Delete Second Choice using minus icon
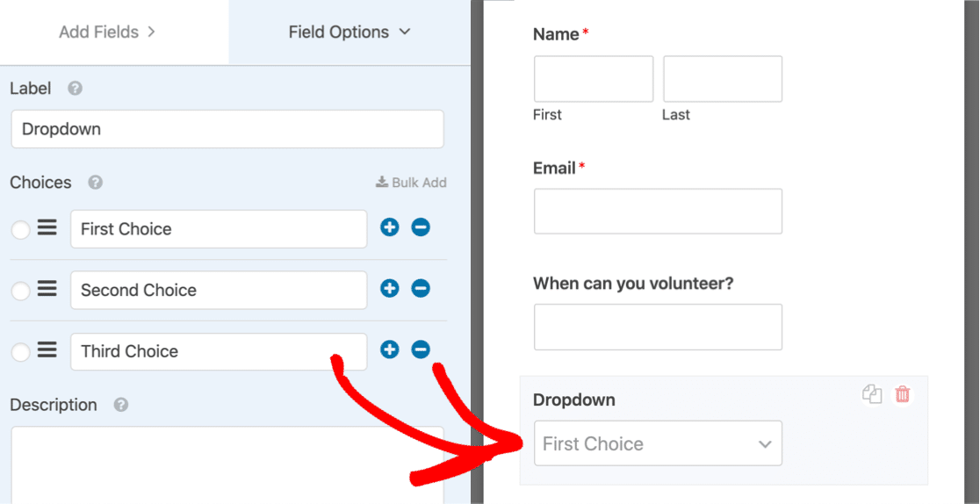Viewport: 980px width, 504px height. point(421,289)
